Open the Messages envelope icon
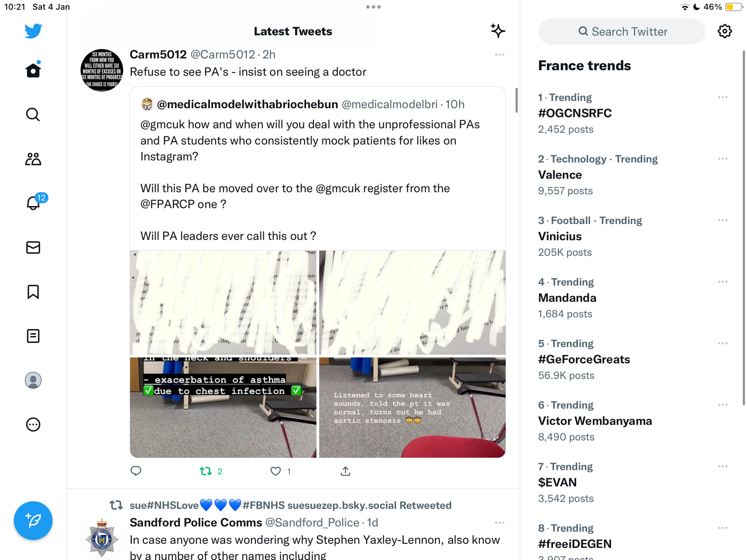Viewport: 747px width, 560px height. (33, 248)
